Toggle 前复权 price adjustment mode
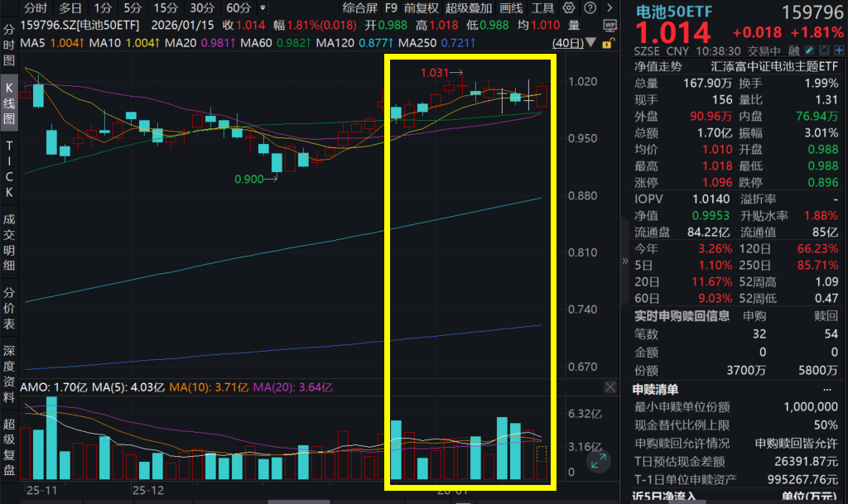This screenshot has height=504, width=848. pos(419,7)
